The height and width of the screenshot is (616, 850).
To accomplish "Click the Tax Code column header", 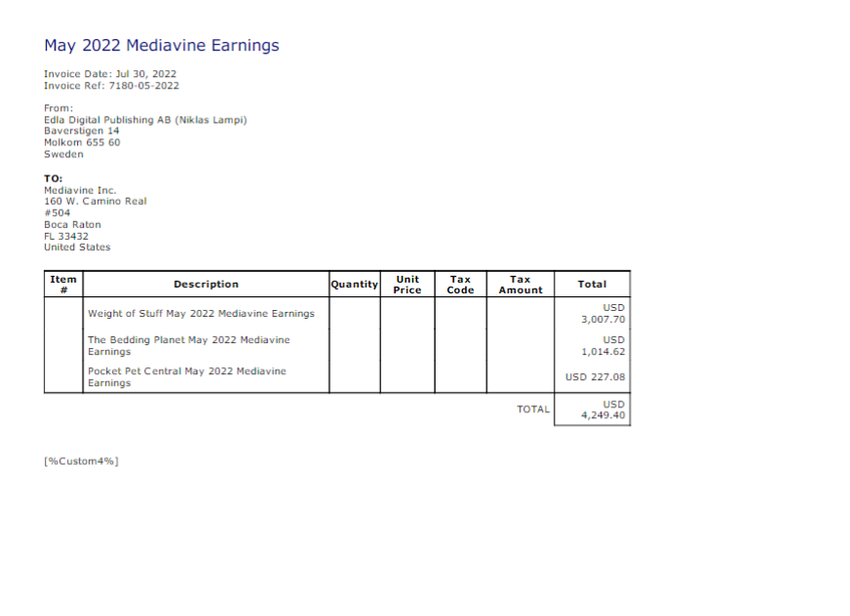I will point(460,285).
